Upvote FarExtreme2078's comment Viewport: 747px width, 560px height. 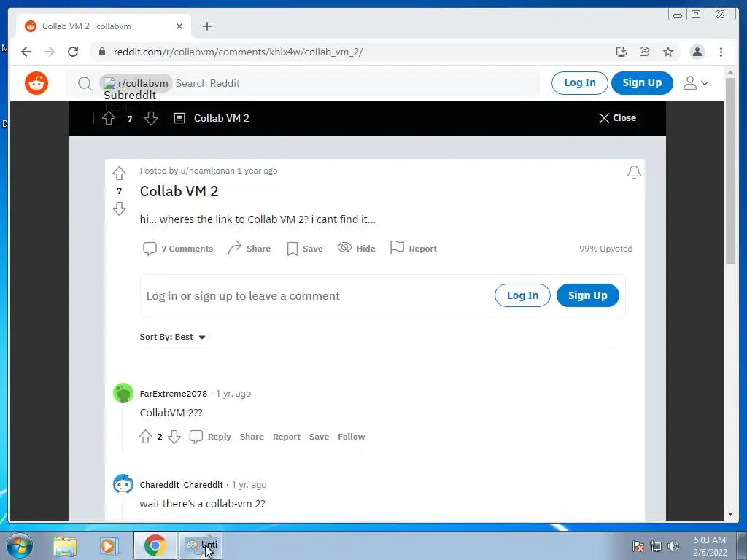145,437
